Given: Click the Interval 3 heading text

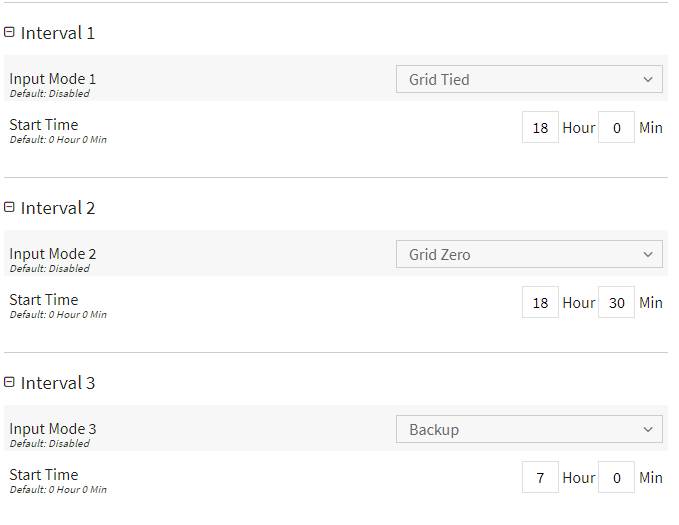Looking at the screenshot, I should click(x=58, y=383).
